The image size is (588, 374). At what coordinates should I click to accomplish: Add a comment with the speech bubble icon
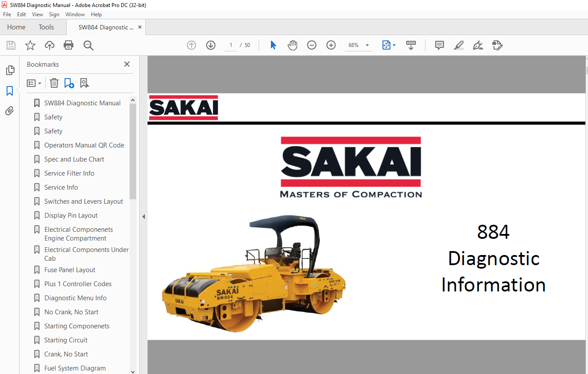439,45
